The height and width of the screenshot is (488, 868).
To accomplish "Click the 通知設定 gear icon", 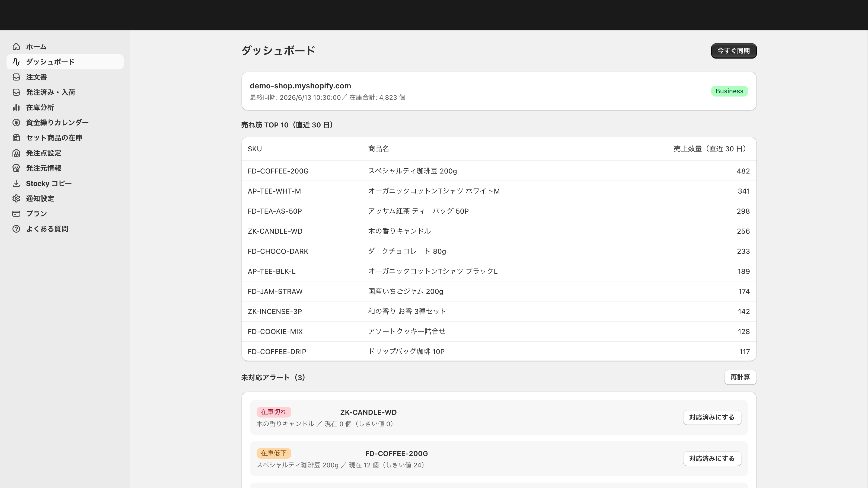I will [x=16, y=199].
